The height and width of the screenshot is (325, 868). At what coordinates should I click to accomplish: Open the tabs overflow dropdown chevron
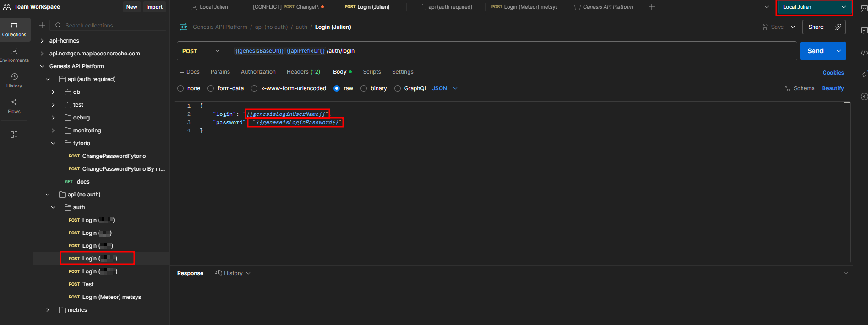767,7
